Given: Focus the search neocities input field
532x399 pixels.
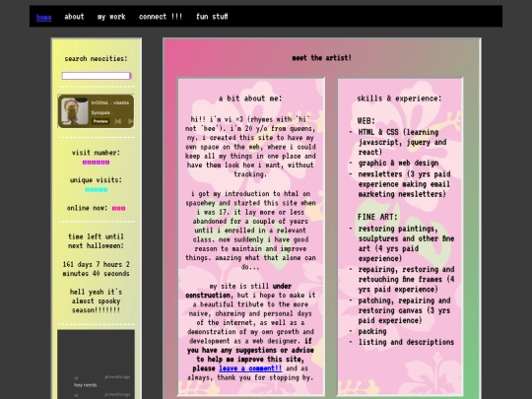Looking at the screenshot, I should [96, 76].
